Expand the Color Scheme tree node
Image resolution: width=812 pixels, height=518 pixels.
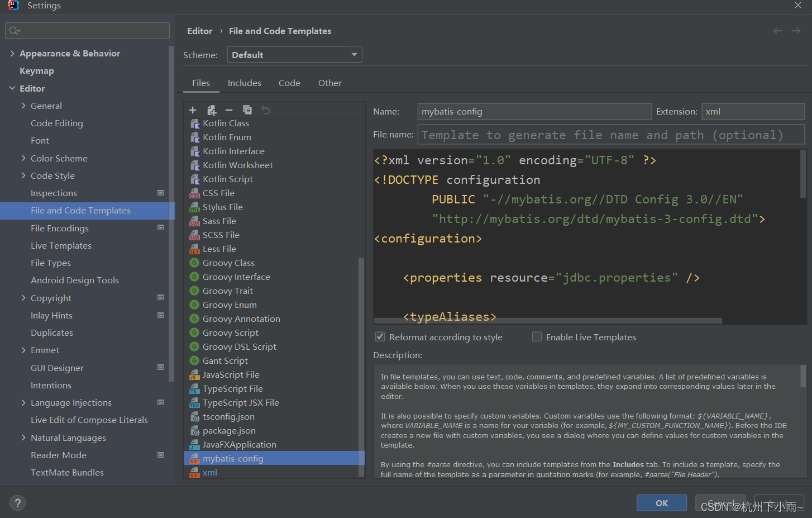(x=23, y=158)
